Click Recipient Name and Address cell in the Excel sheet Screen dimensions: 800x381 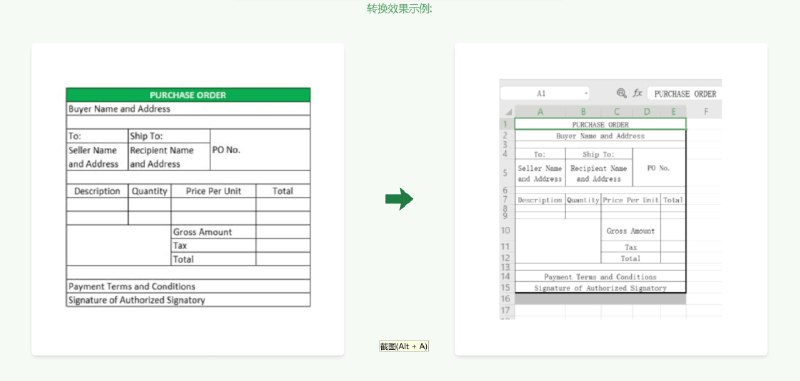[599, 173]
